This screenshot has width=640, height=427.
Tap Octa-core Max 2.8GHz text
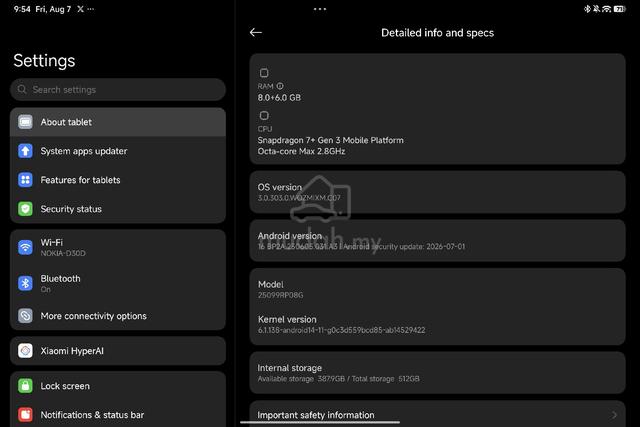point(301,151)
